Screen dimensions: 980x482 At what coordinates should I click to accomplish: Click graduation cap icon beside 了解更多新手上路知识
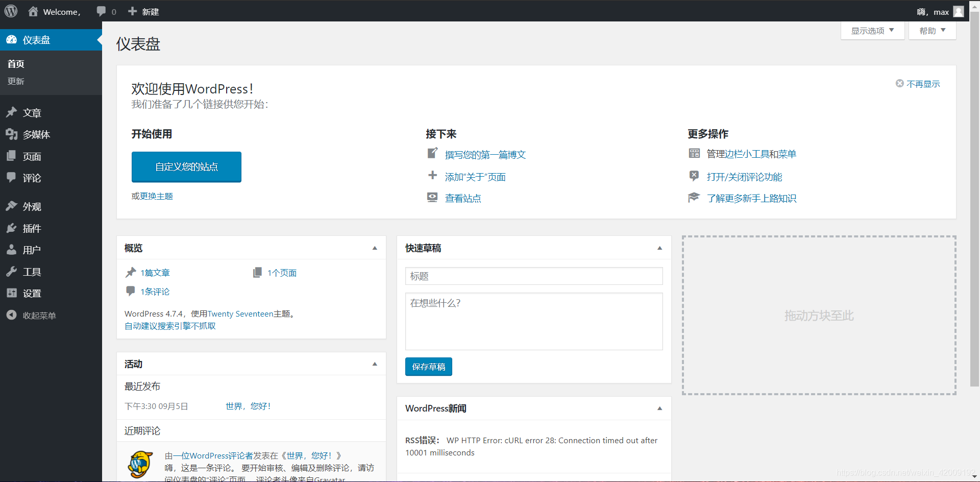point(694,197)
